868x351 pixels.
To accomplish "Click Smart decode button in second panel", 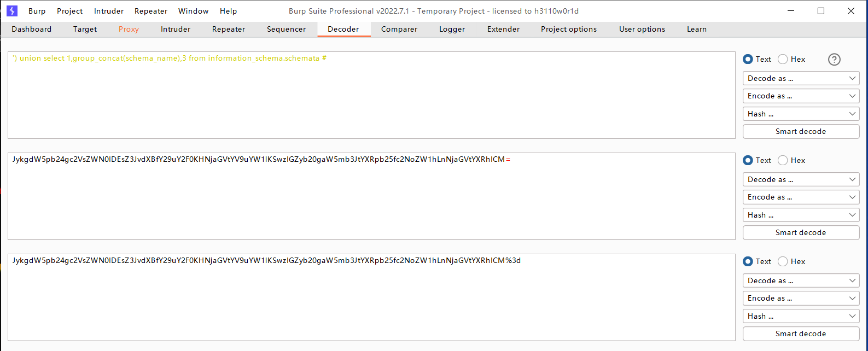I will click(801, 232).
